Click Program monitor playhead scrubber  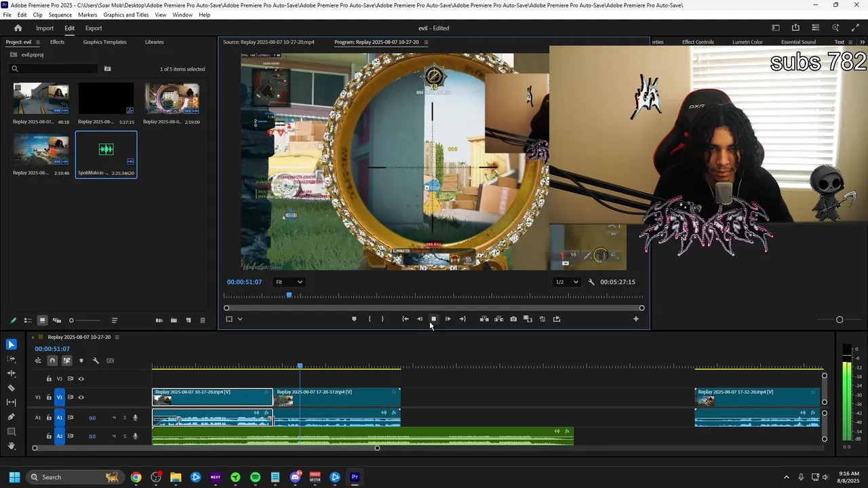point(290,296)
